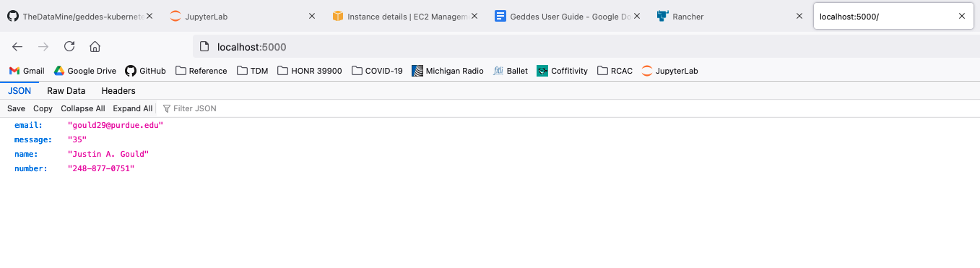Open the Michigan Radio bookmark
980x268 pixels.
pyautogui.click(x=448, y=71)
